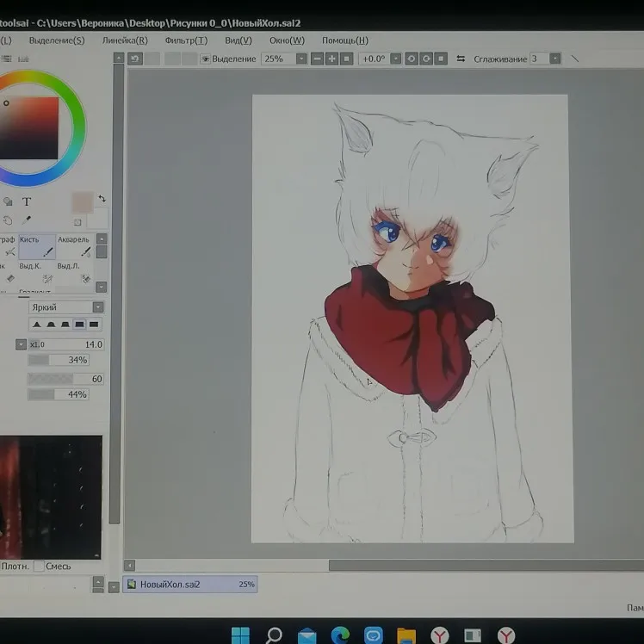Select the Eyedropper color picker tool
Viewport: 644px width, 644px height.
coord(27,220)
